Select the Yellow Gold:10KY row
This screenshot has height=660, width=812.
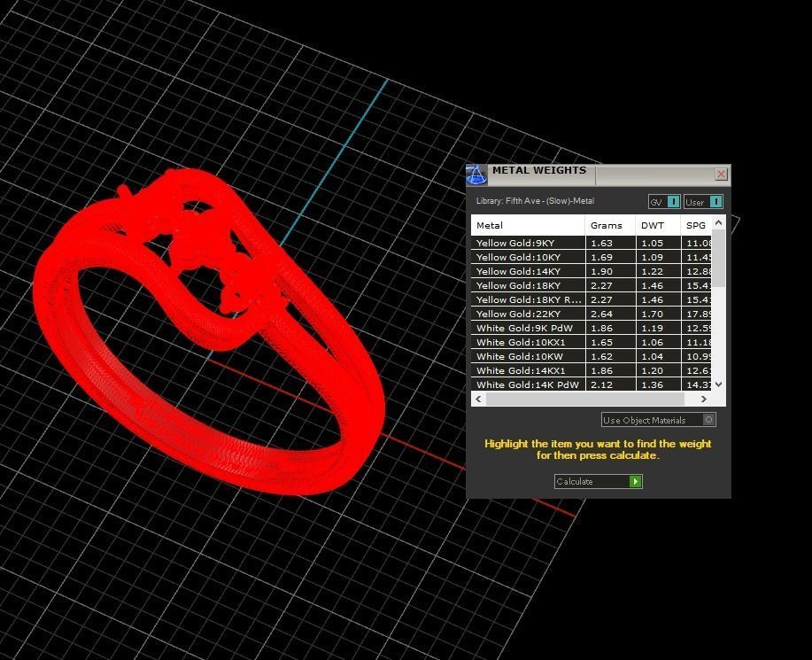[591, 257]
